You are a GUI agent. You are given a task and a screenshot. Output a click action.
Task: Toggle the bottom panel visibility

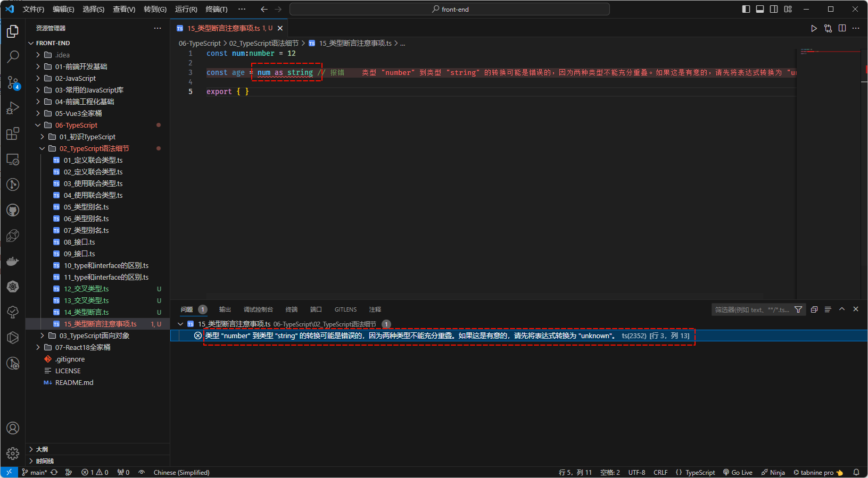tap(760, 9)
